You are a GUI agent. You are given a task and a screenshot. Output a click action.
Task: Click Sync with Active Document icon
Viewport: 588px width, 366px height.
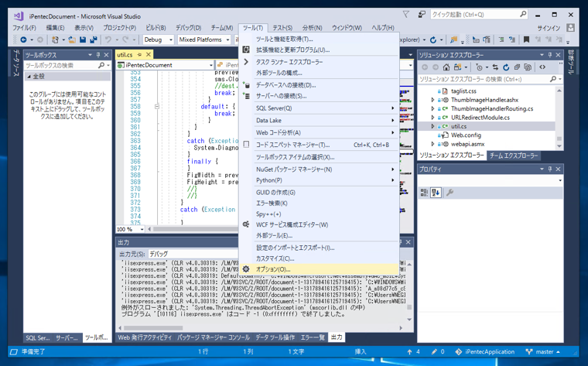pyautogui.click(x=495, y=67)
